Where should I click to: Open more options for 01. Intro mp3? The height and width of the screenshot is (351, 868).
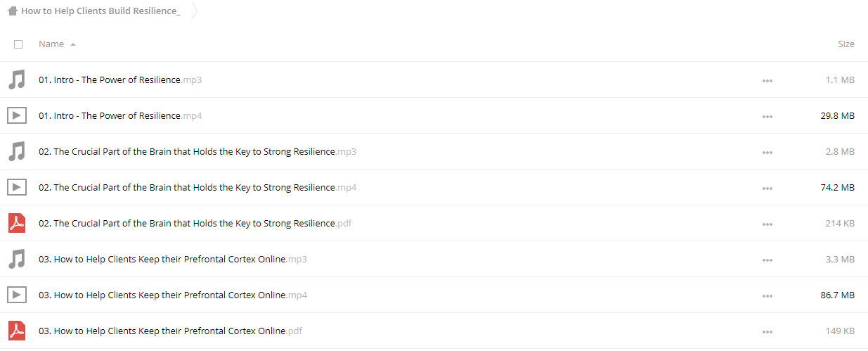click(x=767, y=81)
